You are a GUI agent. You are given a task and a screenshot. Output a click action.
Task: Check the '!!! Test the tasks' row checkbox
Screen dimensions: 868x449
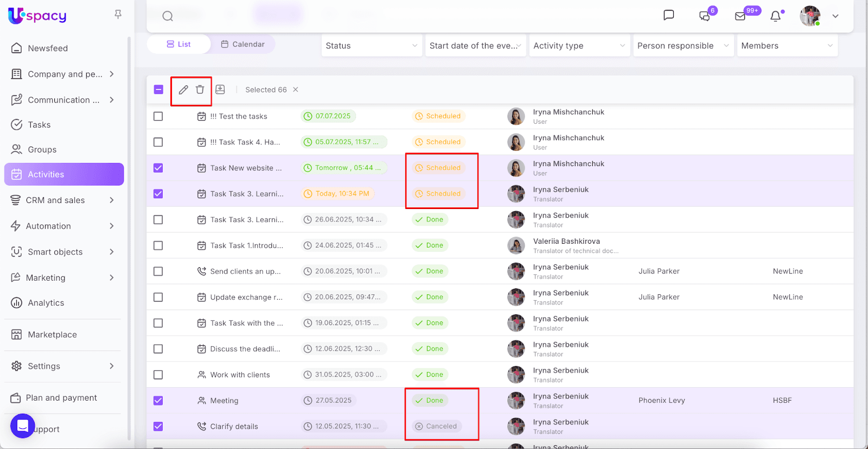click(158, 116)
